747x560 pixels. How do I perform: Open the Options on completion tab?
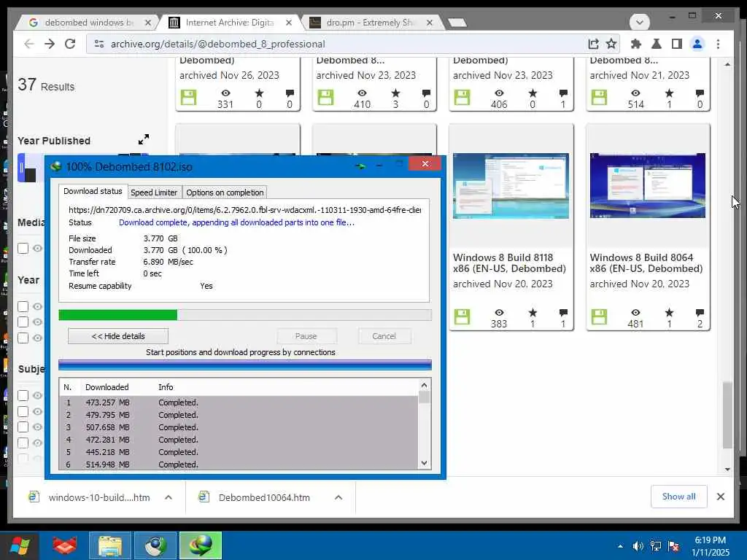click(x=225, y=192)
